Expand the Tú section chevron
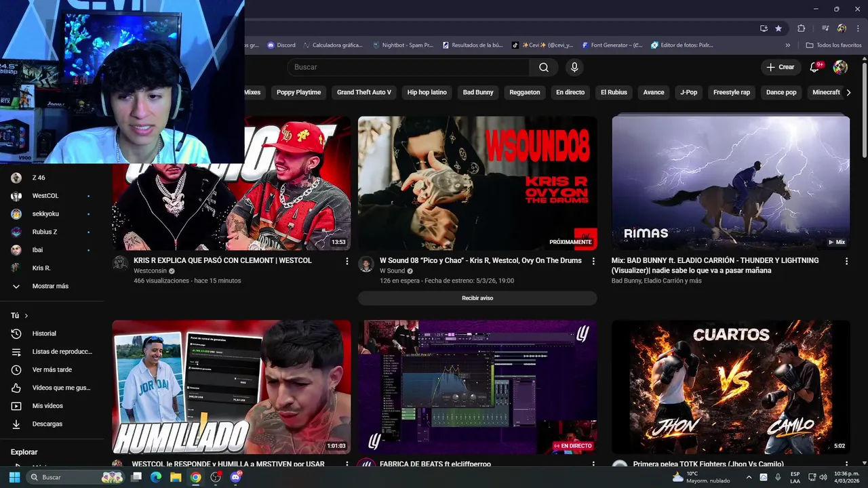Image resolution: width=868 pixels, height=488 pixels. [x=26, y=316]
